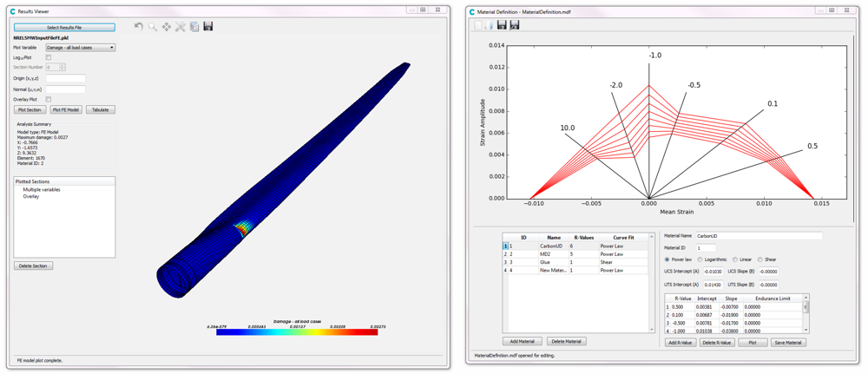Open the Plot Variable dropdown

(80, 48)
